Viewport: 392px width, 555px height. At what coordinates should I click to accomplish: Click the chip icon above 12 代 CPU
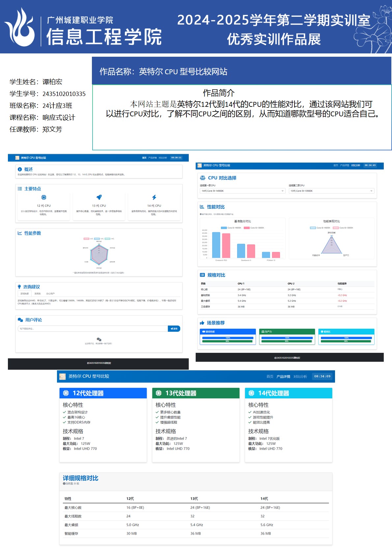(44, 197)
